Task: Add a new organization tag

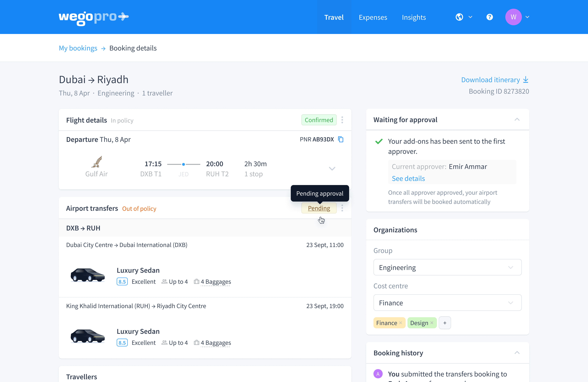Action: (x=445, y=323)
